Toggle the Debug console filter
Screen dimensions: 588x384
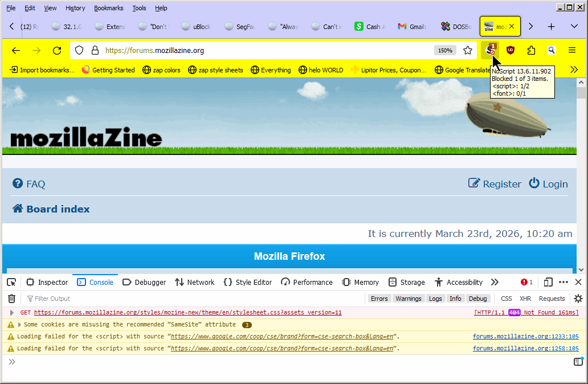(x=477, y=299)
